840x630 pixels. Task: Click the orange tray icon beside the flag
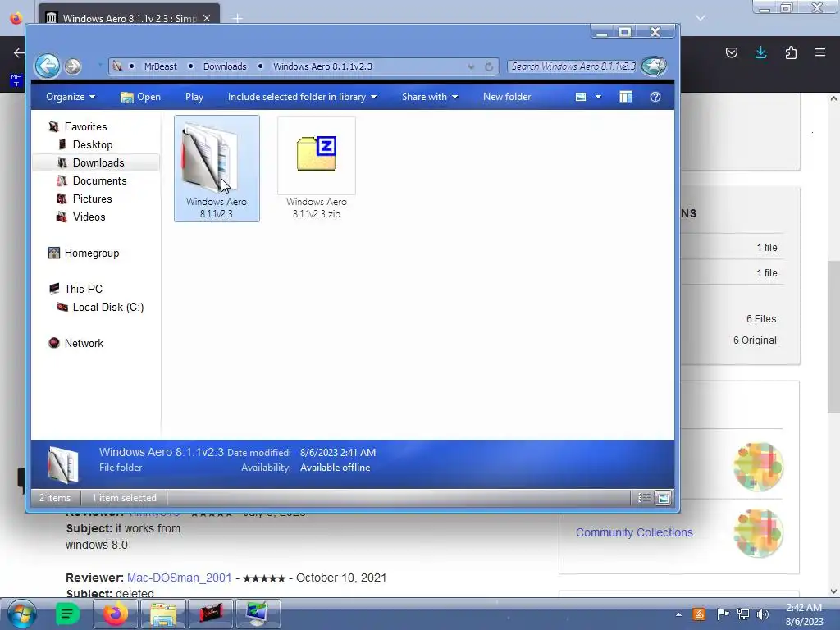tap(699, 614)
